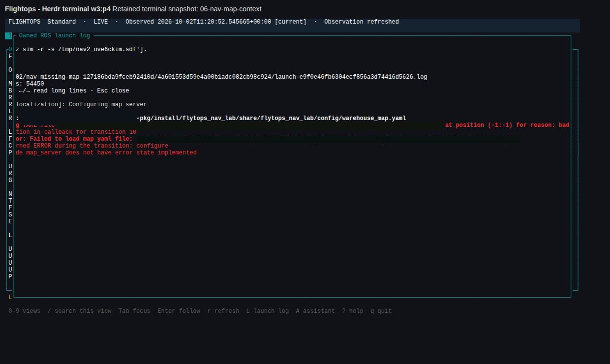Click the '0-9 views' footer hint
610x364 pixels.
pos(25,311)
